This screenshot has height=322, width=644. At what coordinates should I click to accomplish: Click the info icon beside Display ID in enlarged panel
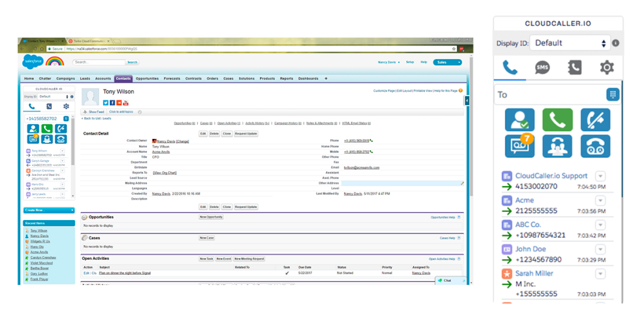click(x=616, y=43)
